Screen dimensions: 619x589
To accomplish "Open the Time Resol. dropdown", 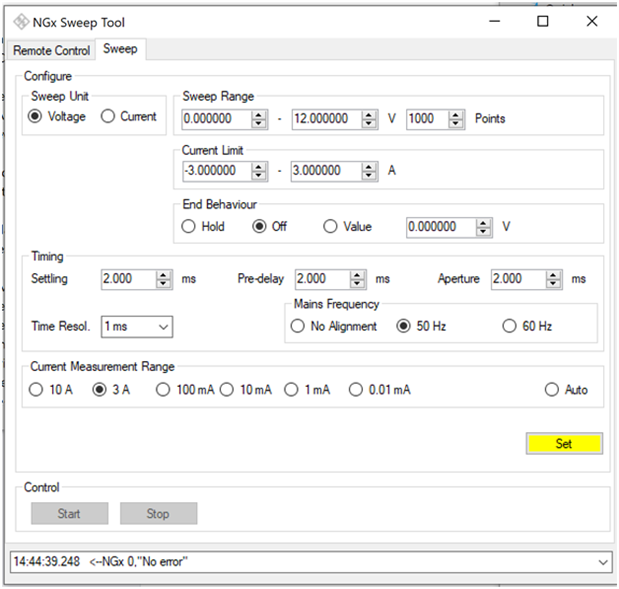I will click(x=137, y=327).
